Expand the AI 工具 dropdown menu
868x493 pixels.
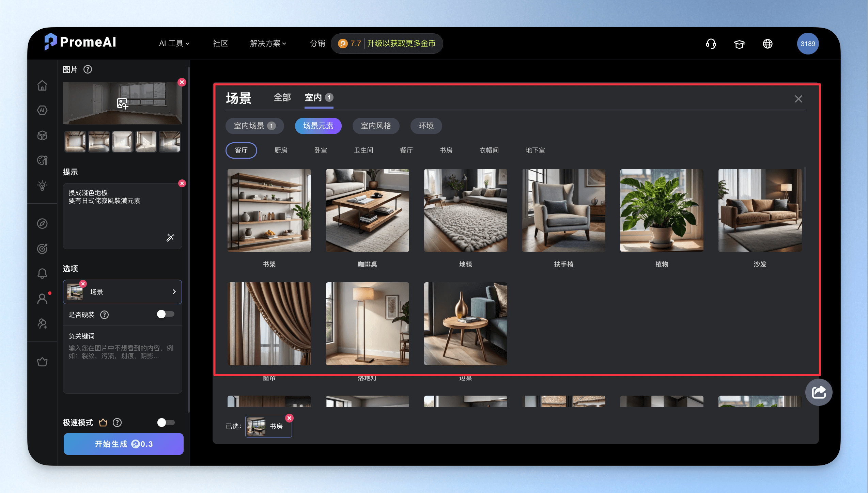pyautogui.click(x=174, y=43)
